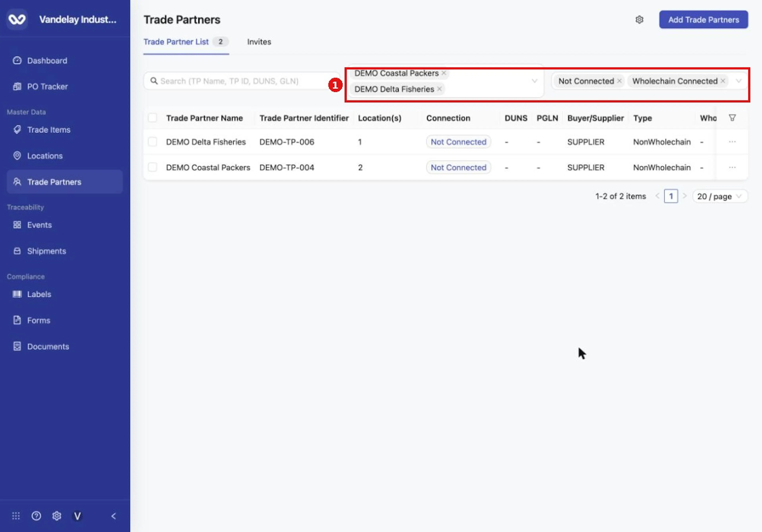This screenshot has height=532, width=762.
Task: Open the help question-mark icon
Action: [x=36, y=516]
